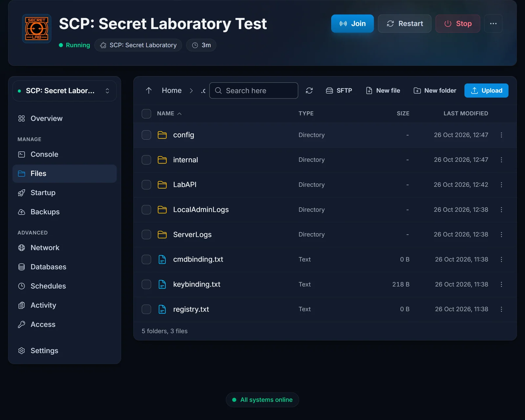525x420 pixels.
Task: Open Console in the sidebar
Action: point(65,154)
